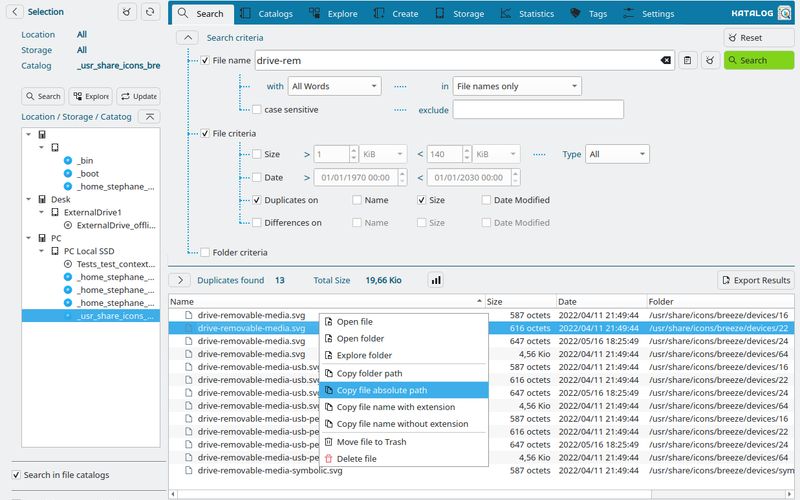Screen dimensions: 800x500
Task: Choose Copy file absolute path from the context menu
Action: click(381, 390)
